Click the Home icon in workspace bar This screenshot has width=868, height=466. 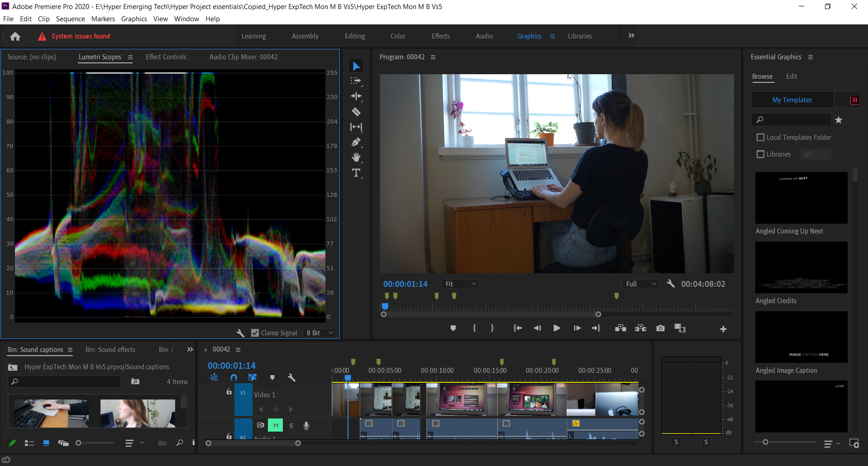15,36
